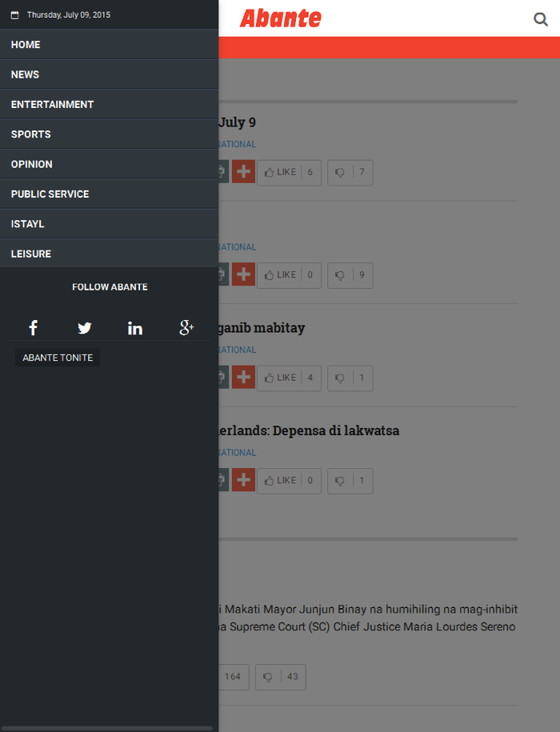
Task: Open the ENTERTAINMENT menu section
Action: tap(109, 105)
